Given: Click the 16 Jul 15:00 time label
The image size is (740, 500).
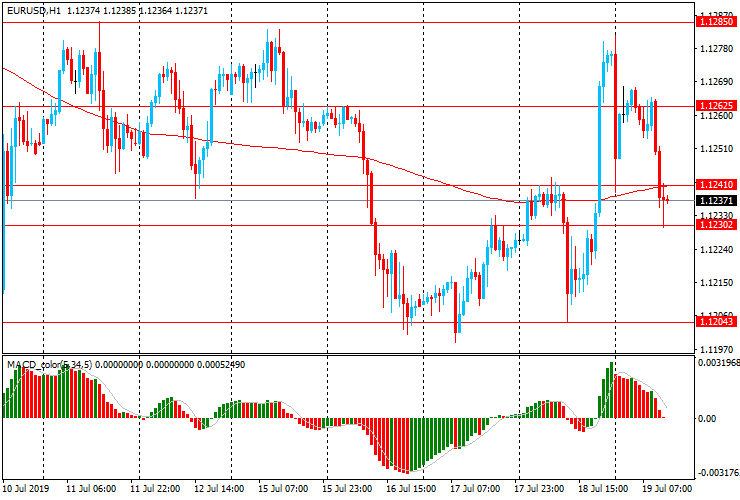Looking at the screenshot, I should pos(411,488).
